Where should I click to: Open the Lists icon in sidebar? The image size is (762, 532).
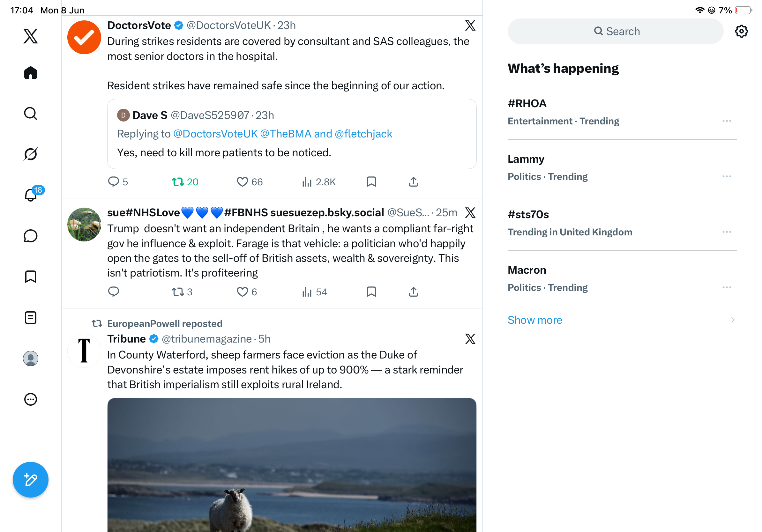[x=31, y=317]
